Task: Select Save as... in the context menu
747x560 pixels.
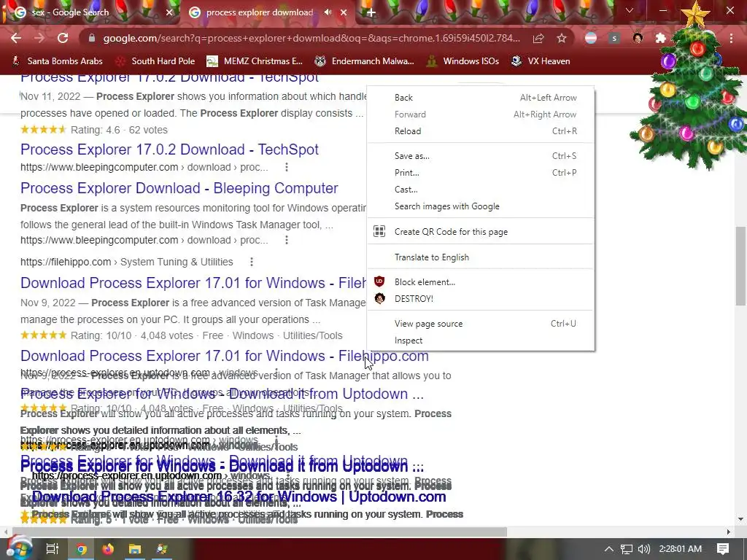Action: tap(481, 156)
